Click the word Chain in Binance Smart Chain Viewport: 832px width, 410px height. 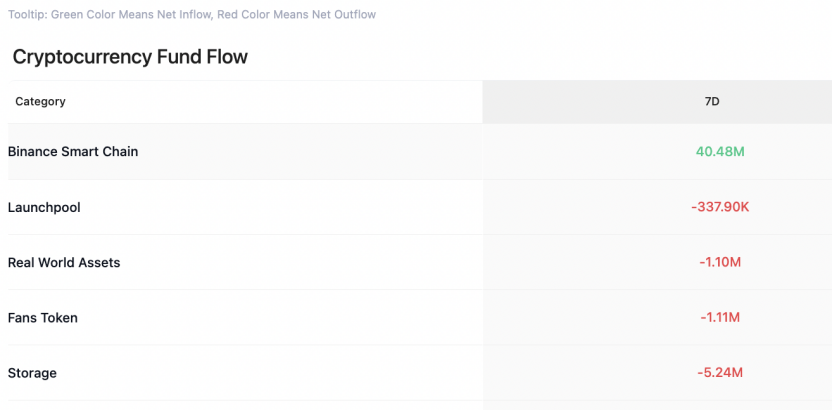click(x=122, y=152)
